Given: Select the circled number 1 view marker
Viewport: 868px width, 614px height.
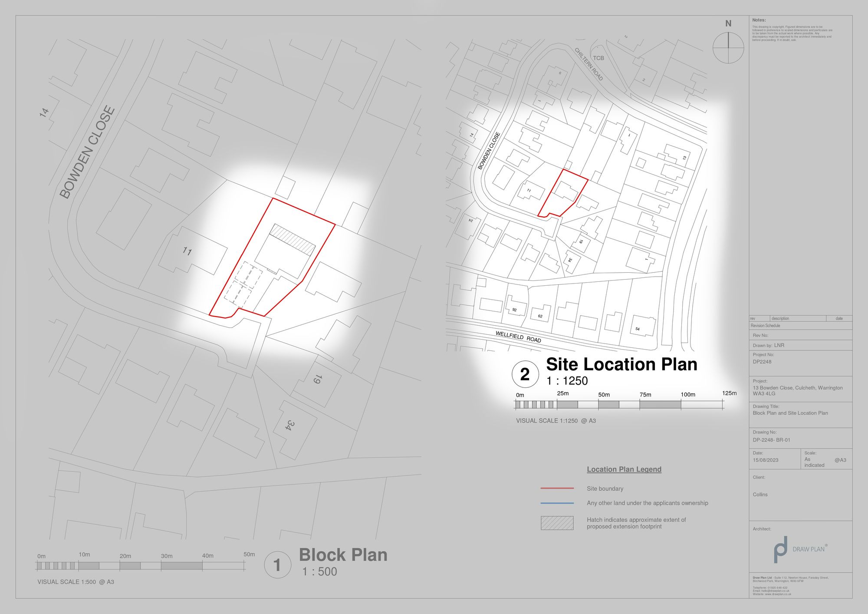Looking at the screenshot, I should click(277, 565).
